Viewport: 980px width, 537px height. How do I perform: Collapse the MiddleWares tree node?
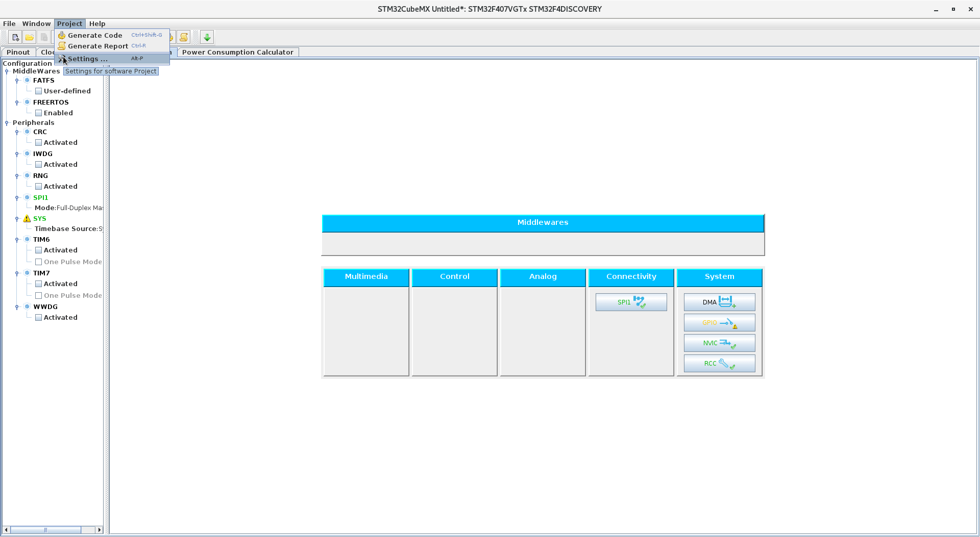coord(7,71)
